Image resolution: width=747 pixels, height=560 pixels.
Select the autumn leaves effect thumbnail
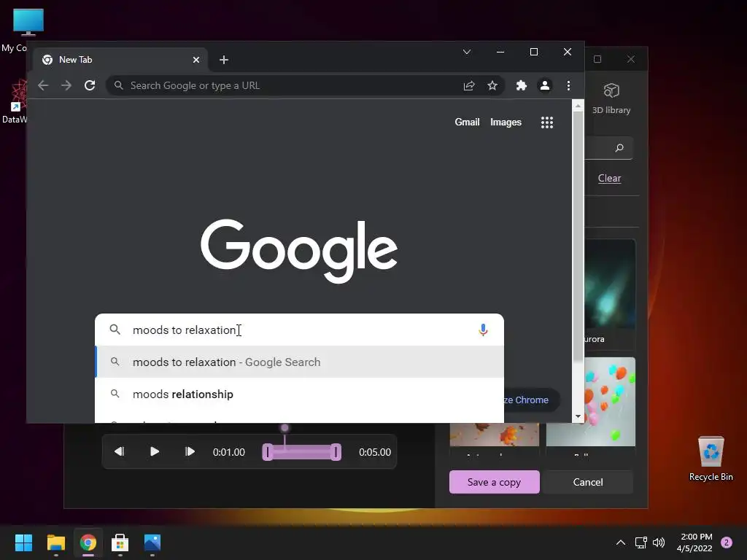(x=494, y=435)
